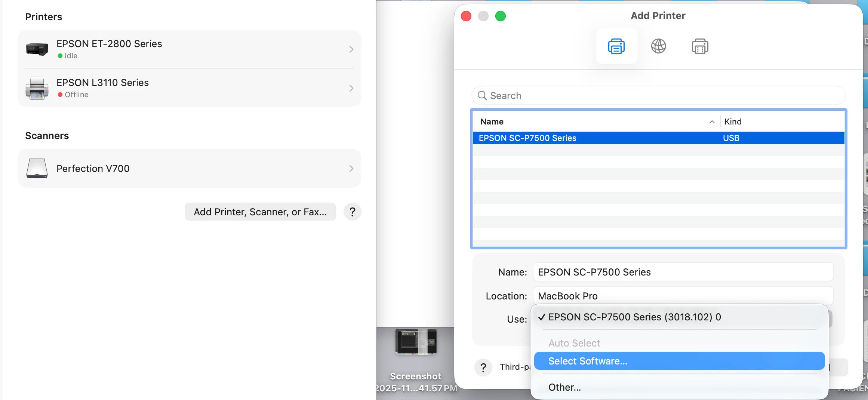Viewport: 868px width, 400px height.
Task: Switch to the IP printer globe tab
Action: pyautogui.click(x=658, y=46)
